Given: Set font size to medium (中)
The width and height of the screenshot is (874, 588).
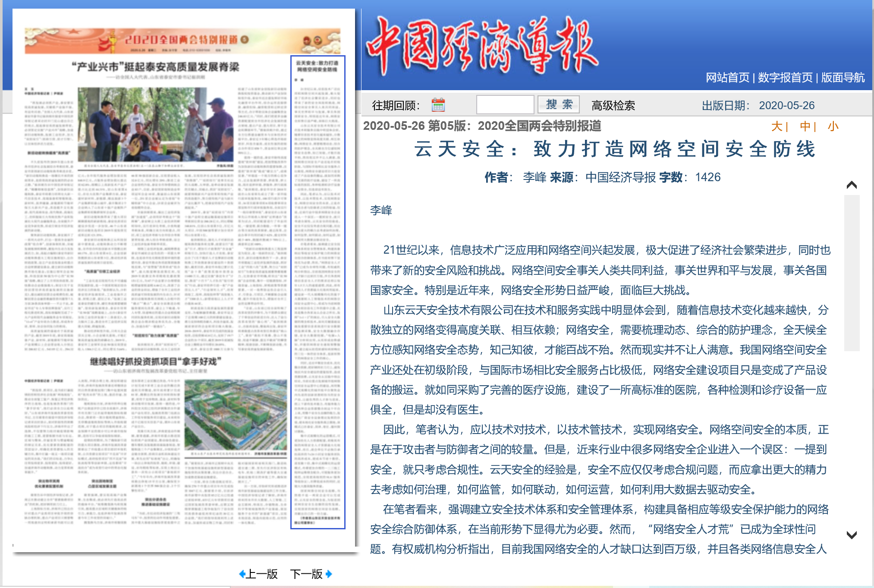Looking at the screenshot, I should 805,126.
